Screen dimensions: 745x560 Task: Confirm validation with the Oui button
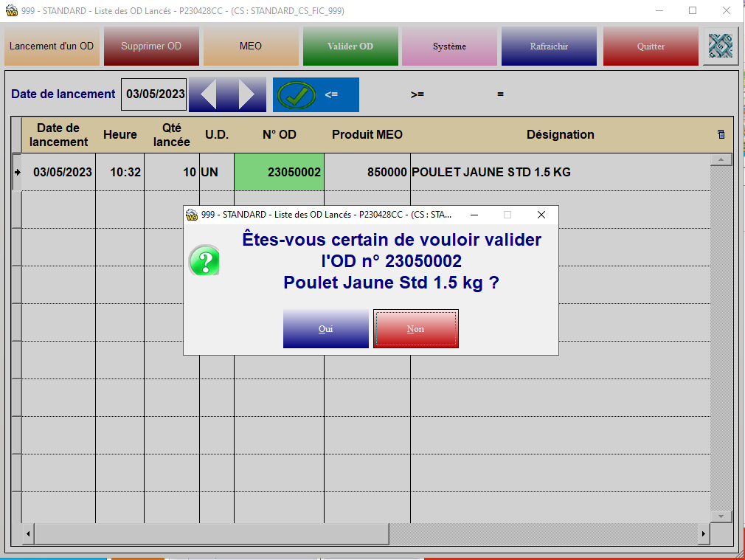[x=325, y=329]
